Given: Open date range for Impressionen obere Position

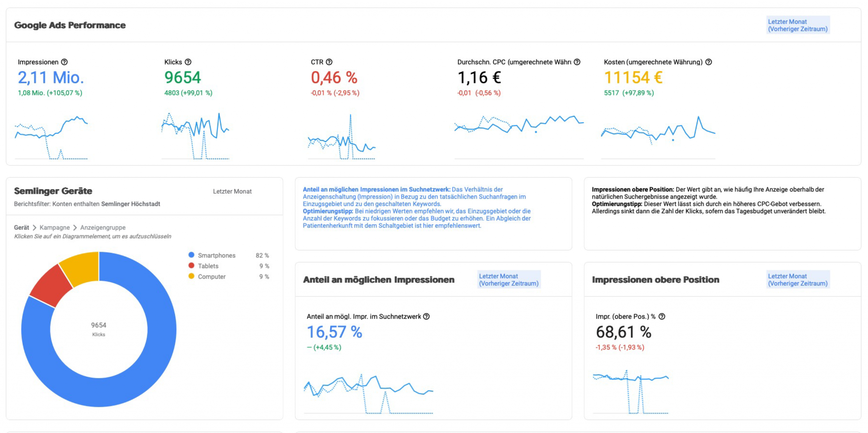Looking at the screenshot, I should (x=797, y=280).
